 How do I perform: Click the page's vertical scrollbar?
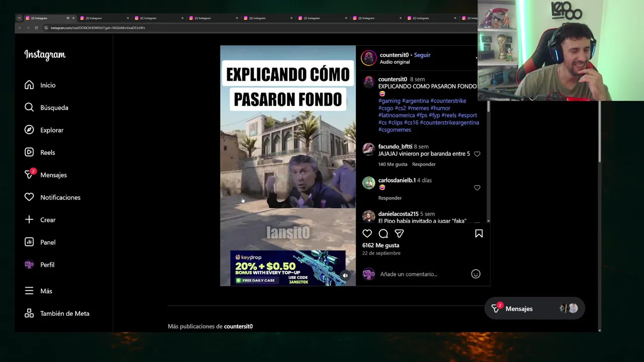click(x=599, y=131)
